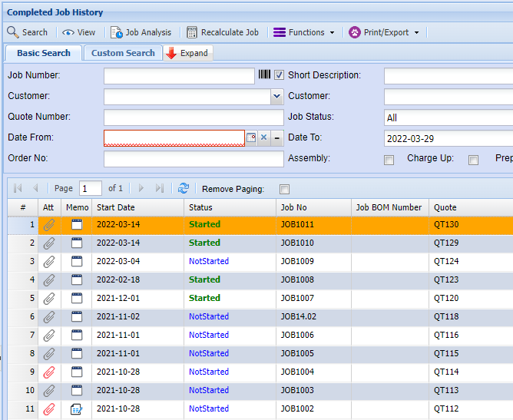Select the Basic Search tab
The image size is (513, 420).
pos(44,53)
